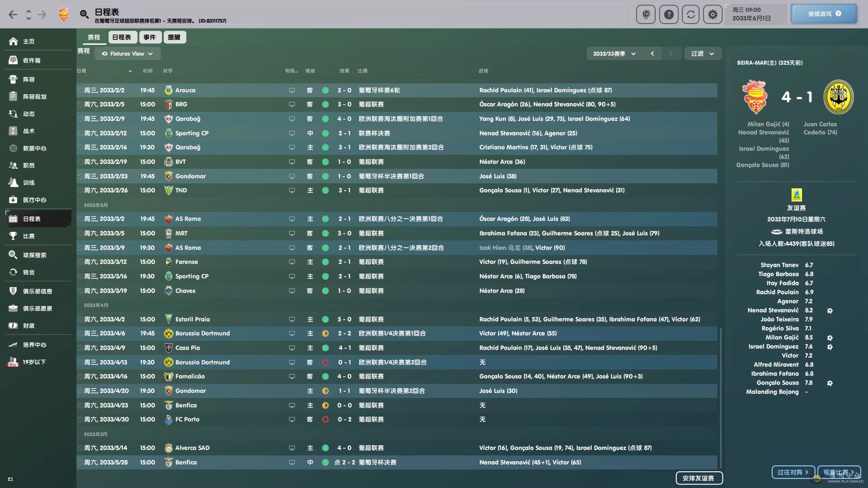Open 财政 finances in the sidebar

tap(28, 325)
